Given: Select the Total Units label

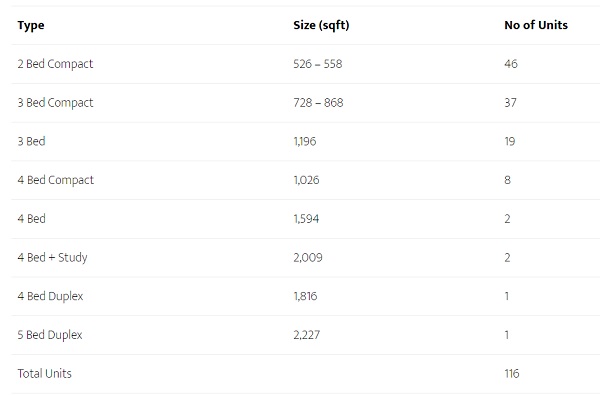Looking at the screenshot, I should pyautogui.click(x=44, y=373).
